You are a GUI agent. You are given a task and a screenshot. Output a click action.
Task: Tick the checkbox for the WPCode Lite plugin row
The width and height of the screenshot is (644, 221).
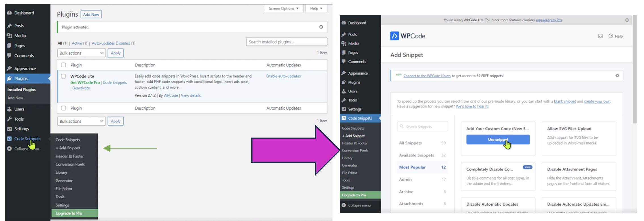(x=64, y=76)
